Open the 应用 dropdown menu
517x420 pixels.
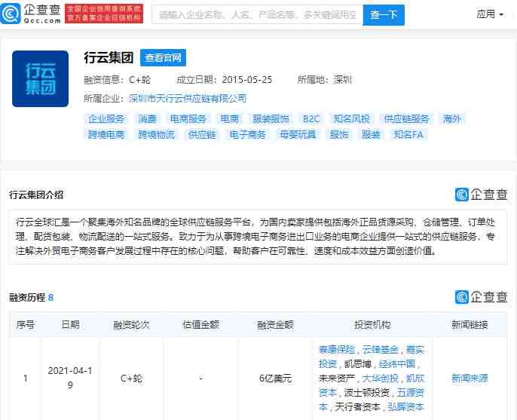pyautogui.click(x=490, y=14)
